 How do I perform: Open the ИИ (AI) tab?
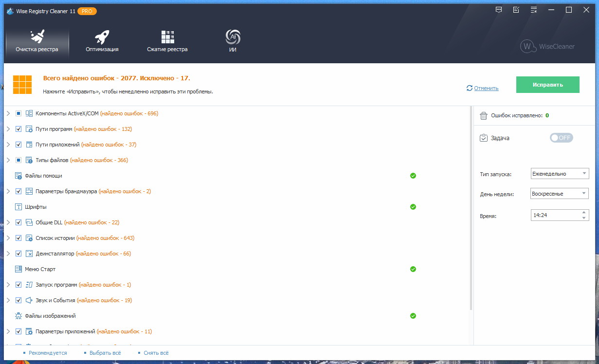pyautogui.click(x=233, y=41)
